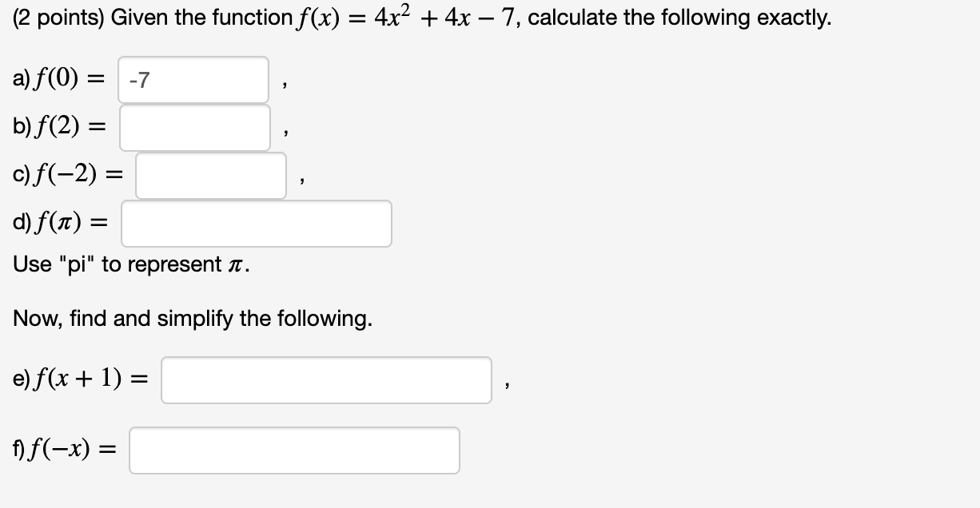Click the f(0) answer field showing -7

point(193,79)
